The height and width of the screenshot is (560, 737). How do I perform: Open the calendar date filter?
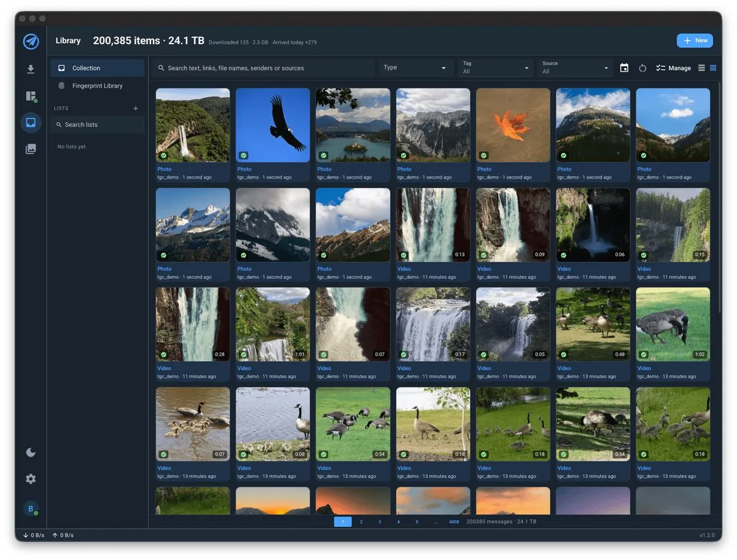[624, 68]
